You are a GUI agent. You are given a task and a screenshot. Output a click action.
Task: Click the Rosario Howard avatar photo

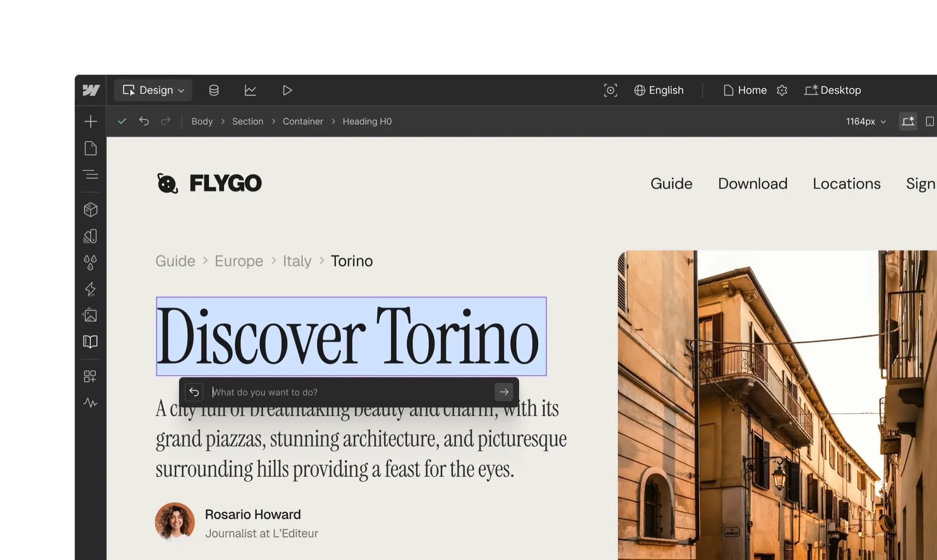(175, 523)
